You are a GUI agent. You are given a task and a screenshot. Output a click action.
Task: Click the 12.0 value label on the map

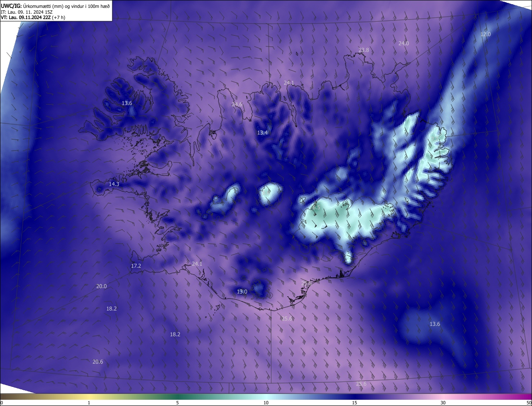pyautogui.click(x=485, y=34)
